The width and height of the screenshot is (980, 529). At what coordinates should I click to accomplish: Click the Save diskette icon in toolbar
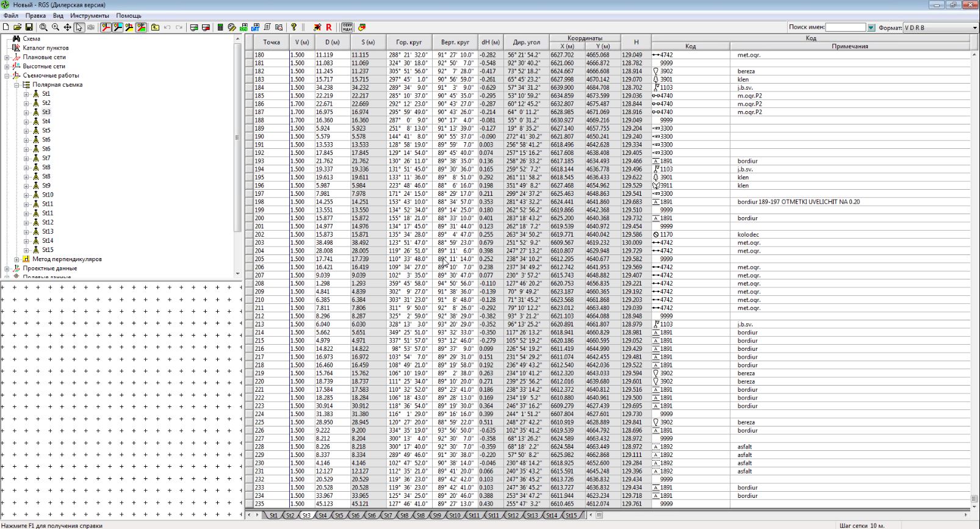point(29,27)
